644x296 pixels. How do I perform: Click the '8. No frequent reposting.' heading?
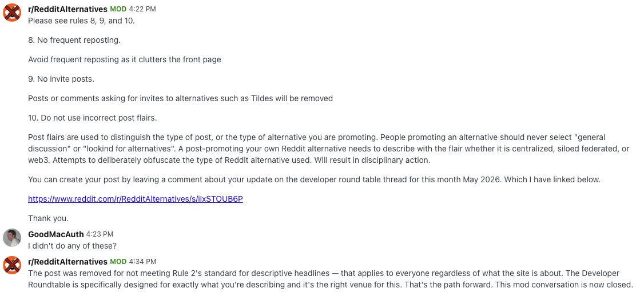click(74, 40)
